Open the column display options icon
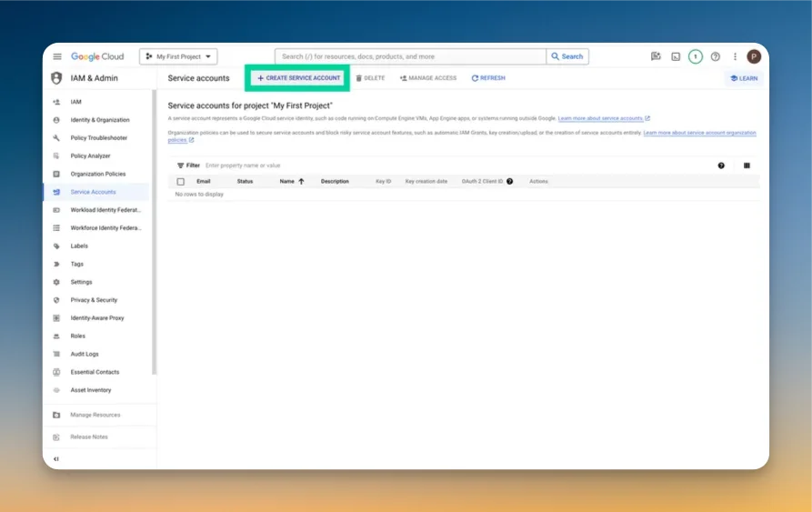Image resolution: width=812 pixels, height=512 pixels. pos(747,166)
